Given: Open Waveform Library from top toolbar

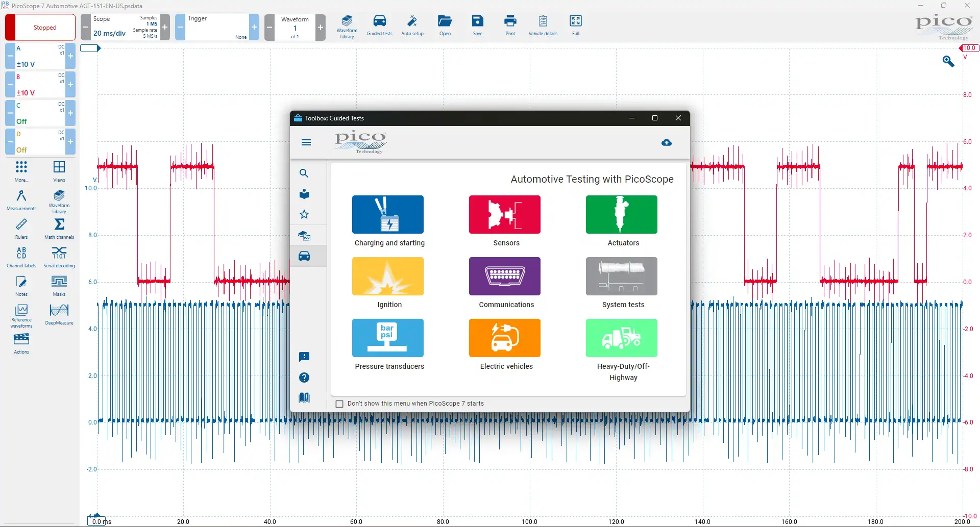Looking at the screenshot, I should 347,27.
